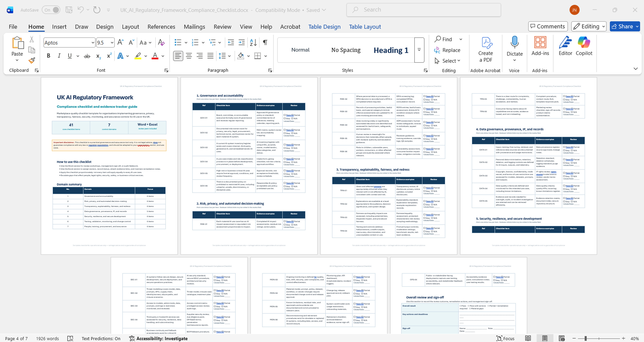Viewport: 644px width, 342px height.
Task: Create a PDF with Adobe Acrobat
Action: [486, 49]
